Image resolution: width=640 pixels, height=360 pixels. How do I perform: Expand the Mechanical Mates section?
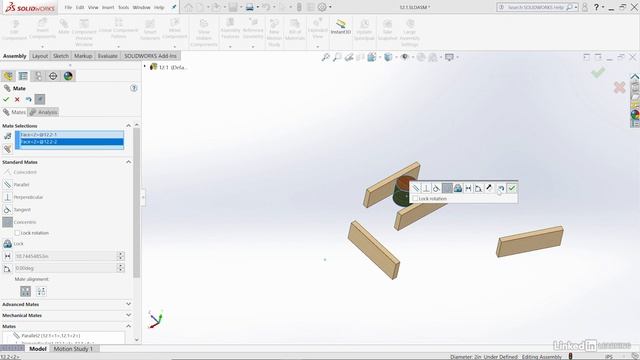click(129, 315)
